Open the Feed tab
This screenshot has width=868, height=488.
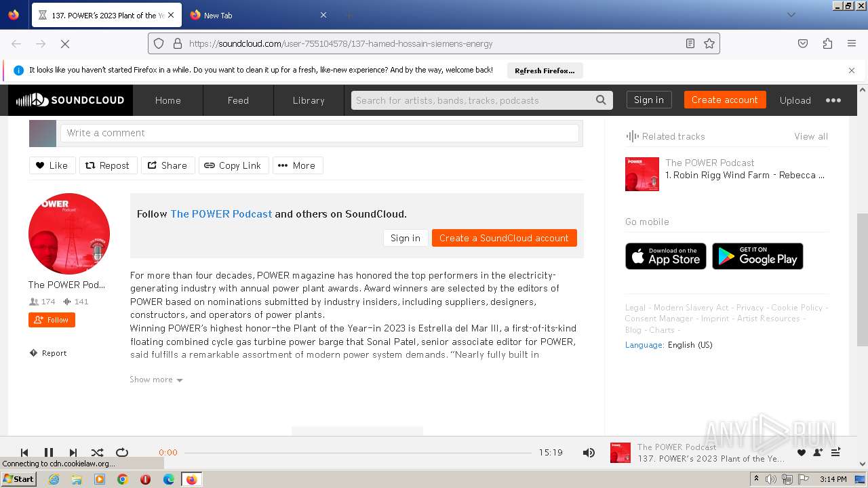click(x=238, y=100)
